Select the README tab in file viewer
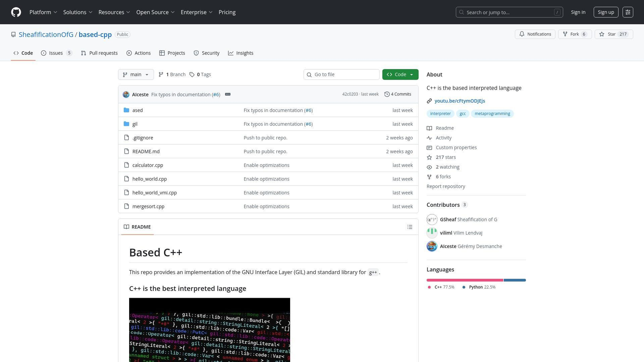The image size is (644, 362). (137, 227)
